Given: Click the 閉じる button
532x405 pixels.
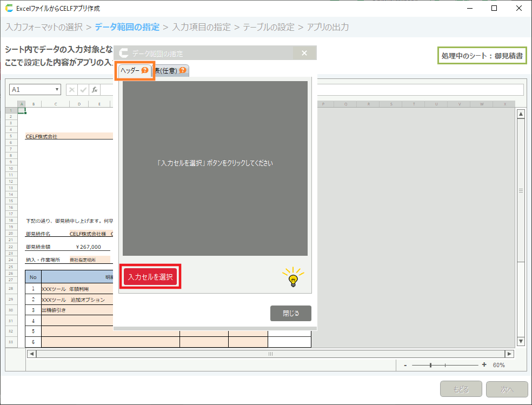Looking at the screenshot, I should (290, 313).
